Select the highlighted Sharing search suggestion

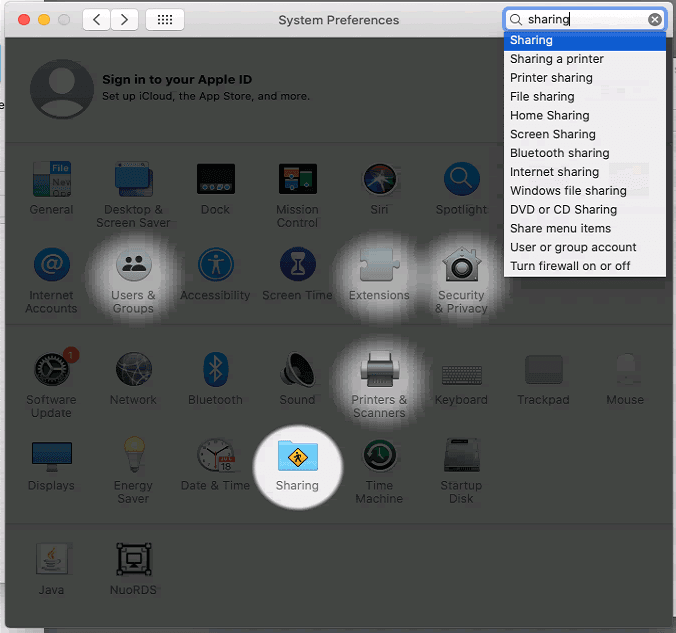pos(585,40)
